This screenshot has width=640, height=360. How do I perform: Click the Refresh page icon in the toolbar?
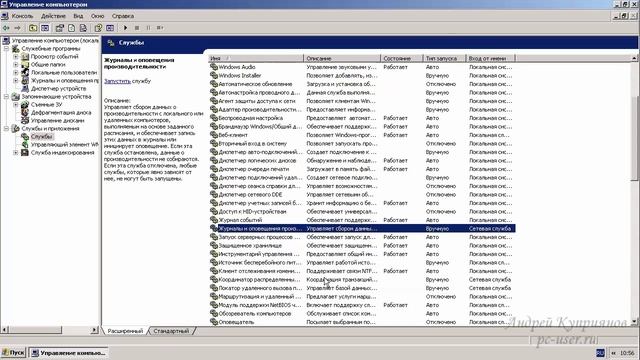coord(71,28)
